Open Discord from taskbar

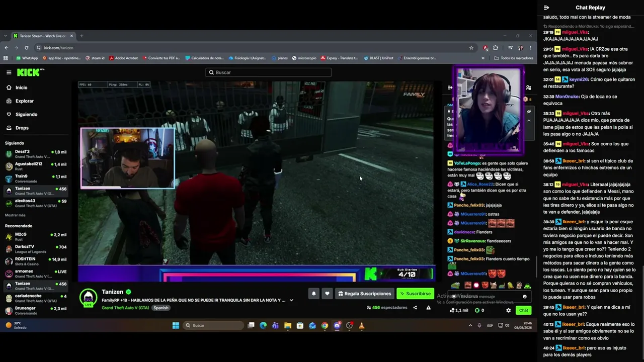pyautogui.click(x=337, y=325)
